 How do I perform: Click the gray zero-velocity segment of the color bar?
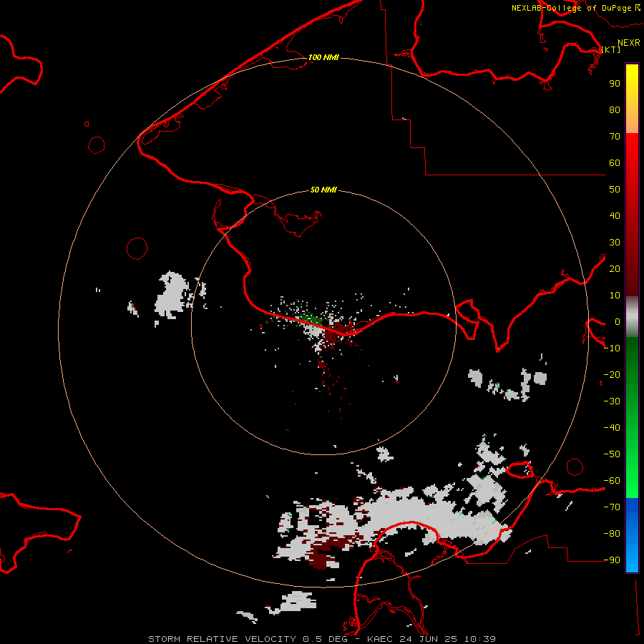tap(632, 317)
